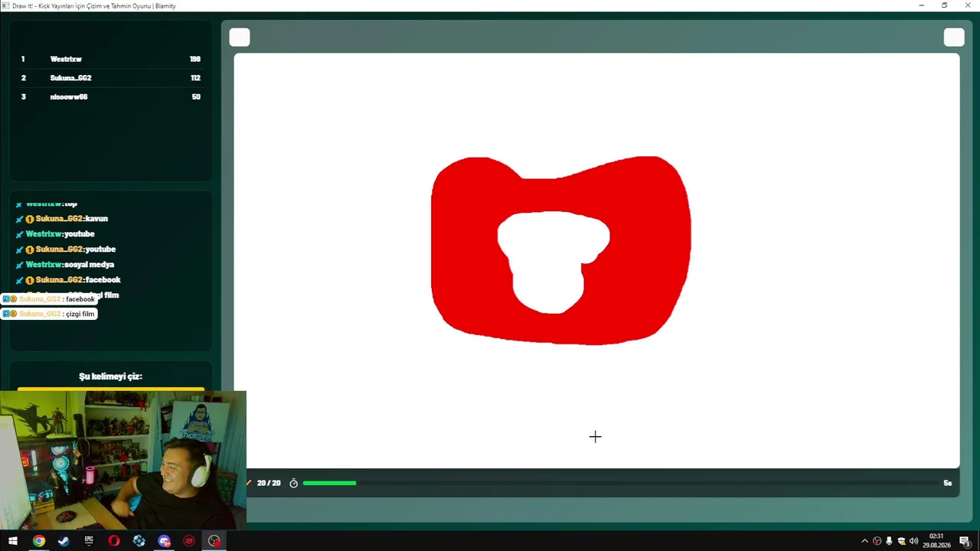Open the blue diamond app in the taskbar

click(139, 541)
